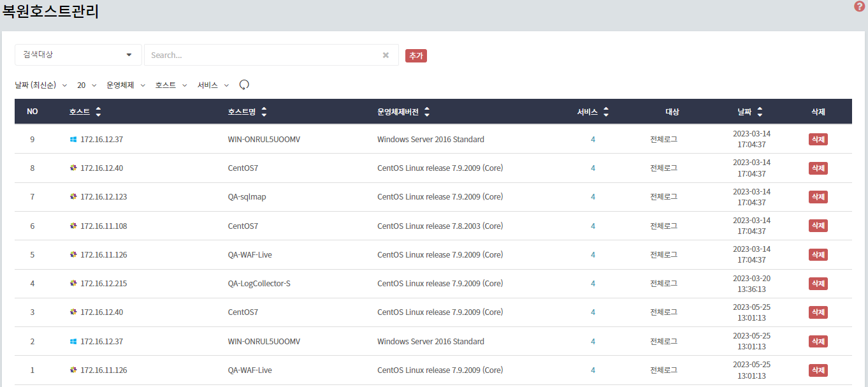The width and height of the screenshot is (868, 387).
Task: Expand the 운영체제 filter dropdown
Action: 126,85
